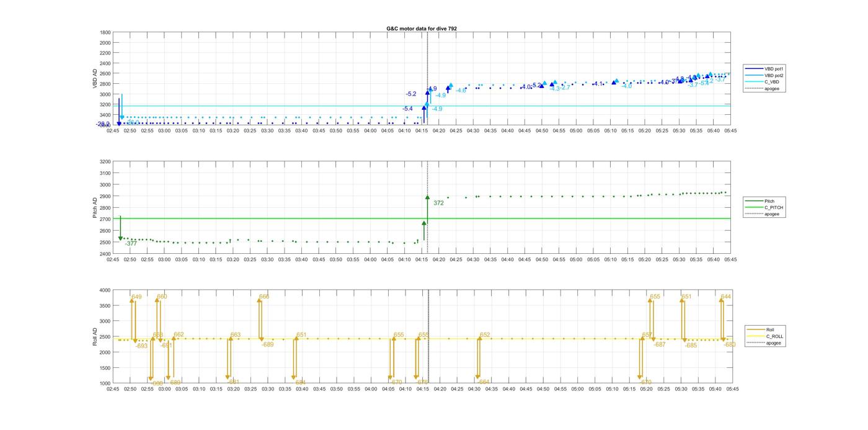Click the '662' roll data label

click(179, 334)
